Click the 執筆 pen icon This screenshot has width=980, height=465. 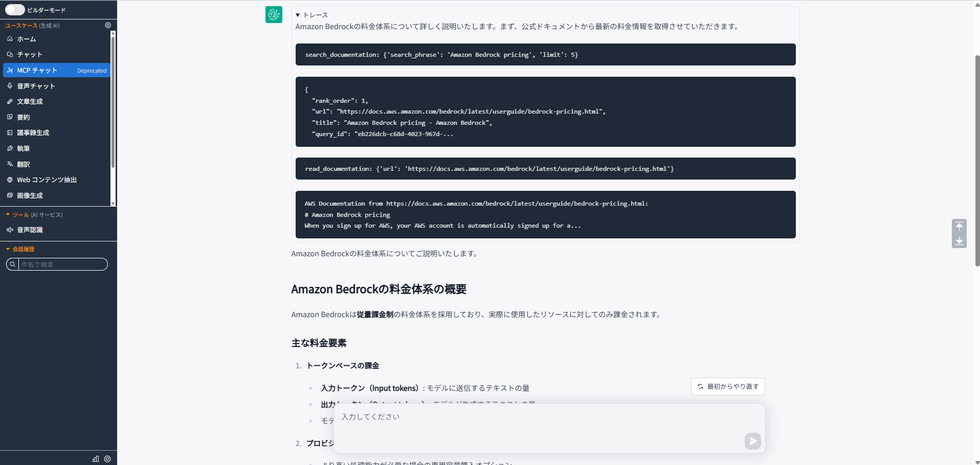click(10, 148)
